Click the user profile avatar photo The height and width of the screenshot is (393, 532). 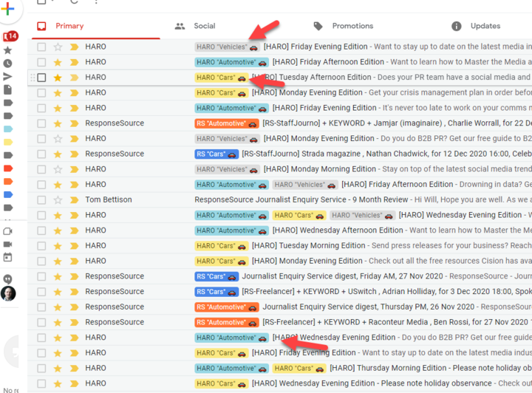(x=8, y=294)
